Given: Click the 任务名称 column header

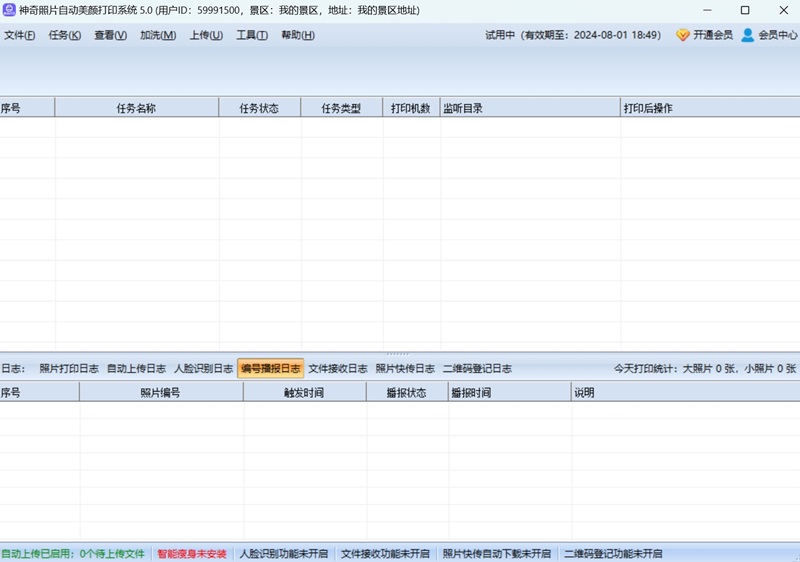Looking at the screenshot, I should click(x=136, y=108).
